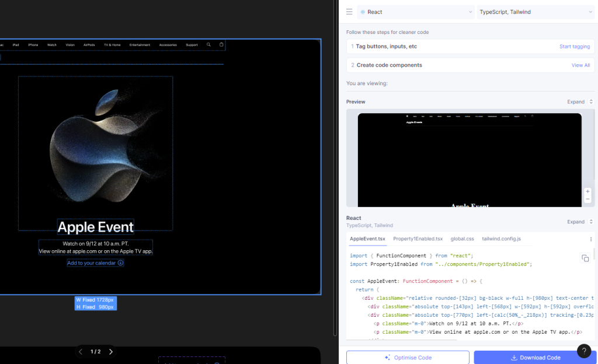
Task: Click the search magnifier in the Apple navbar
Action: pyautogui.click(x=208, y=45)
